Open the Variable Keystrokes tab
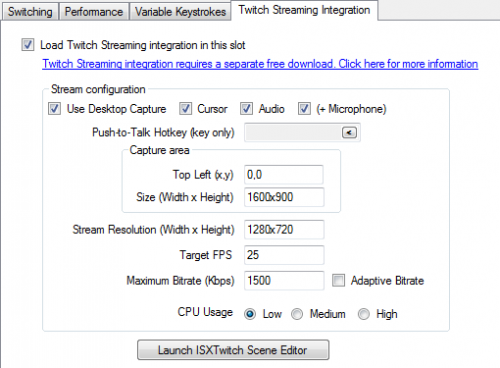The width and height of the screenshot is (500, 368). point(180,12)
